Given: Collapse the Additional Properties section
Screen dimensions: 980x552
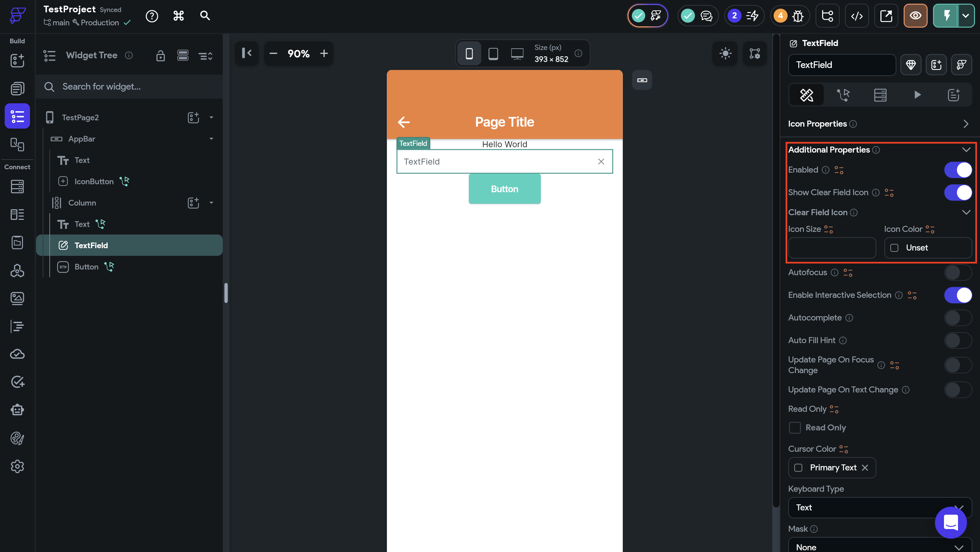Looking at the screenshot, I should pos(966,150).
